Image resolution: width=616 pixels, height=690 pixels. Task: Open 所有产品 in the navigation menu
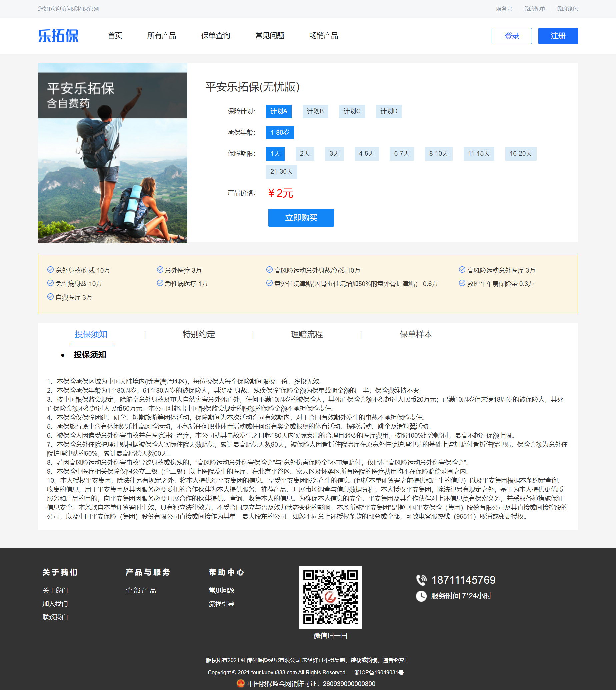pos(161,36)
